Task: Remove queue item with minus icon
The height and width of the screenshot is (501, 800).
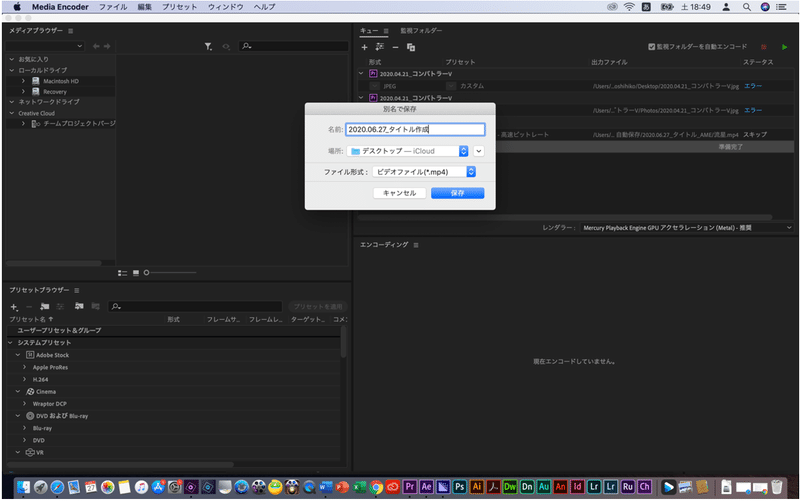Action: click(x=395, y=47)
